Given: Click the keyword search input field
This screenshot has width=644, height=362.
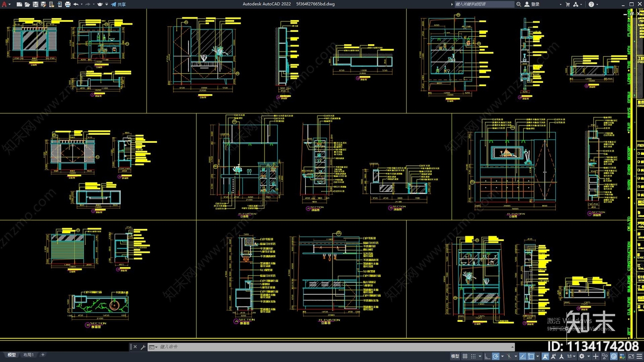Looking at the screenshot, I should [484, 4].
